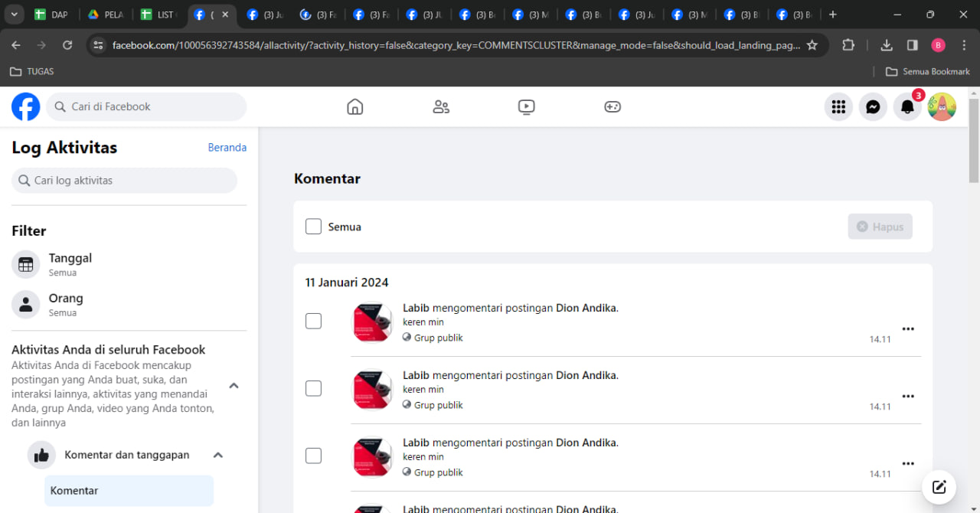Open the Friends icon in top navigation
The height and width of the screenshot is (513, 980).
click(441, 106)
